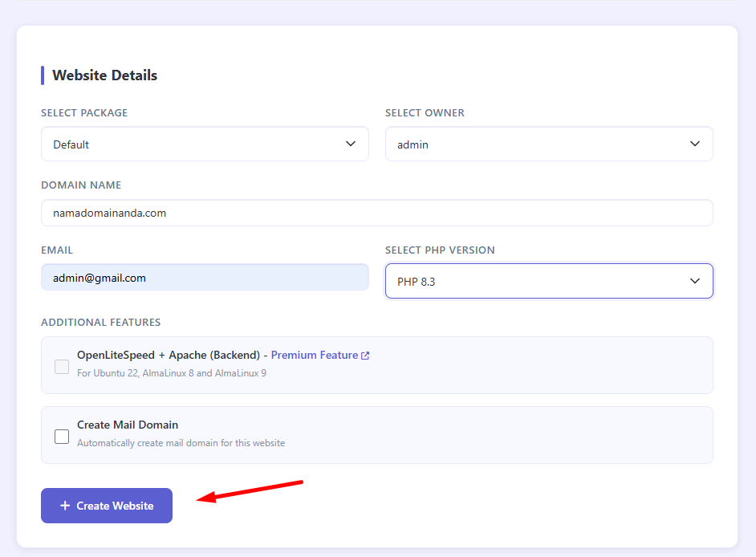Click the external link icon beside Premium Feature
756x557 pixels.
tap(365, 356)
